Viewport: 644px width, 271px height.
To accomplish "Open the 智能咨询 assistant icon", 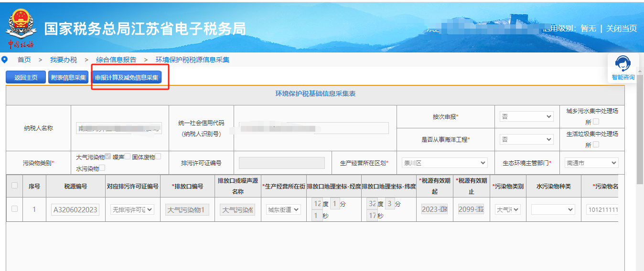I will pos(623,67).
